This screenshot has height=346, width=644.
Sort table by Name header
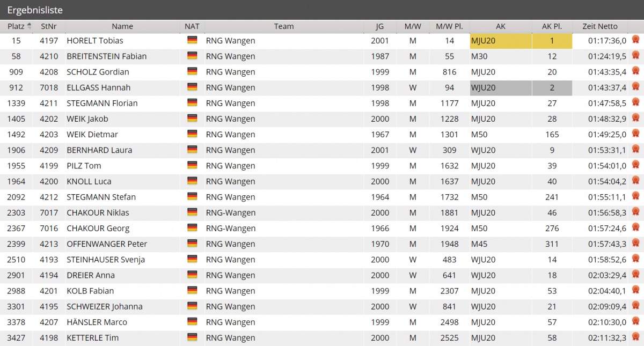pos(122,26)
